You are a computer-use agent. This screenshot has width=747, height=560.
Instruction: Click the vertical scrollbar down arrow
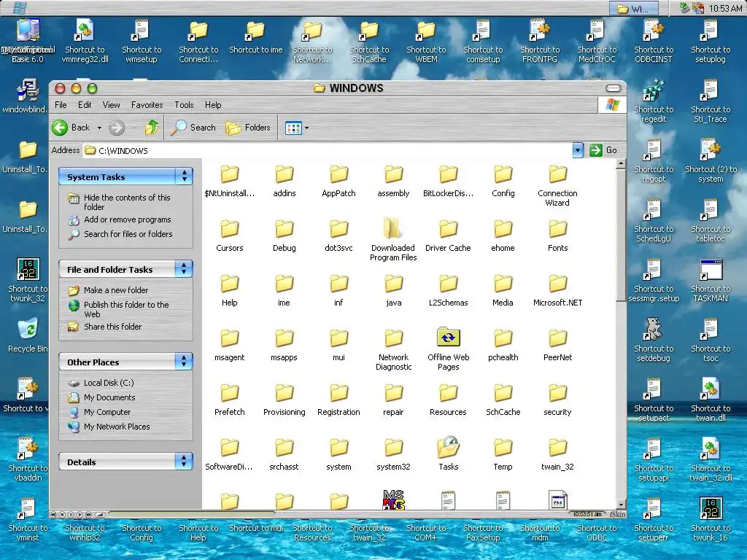coord(621,505)
